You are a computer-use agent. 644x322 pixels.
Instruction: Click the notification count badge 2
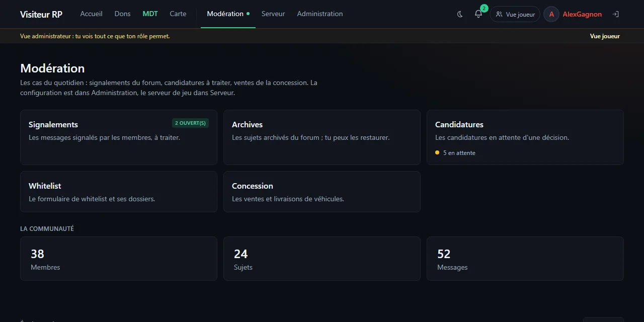tap(484, 8)
